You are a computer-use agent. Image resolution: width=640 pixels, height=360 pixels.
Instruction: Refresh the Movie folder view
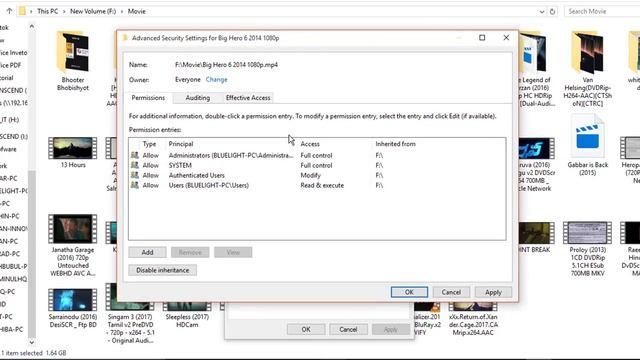[552, 11]
